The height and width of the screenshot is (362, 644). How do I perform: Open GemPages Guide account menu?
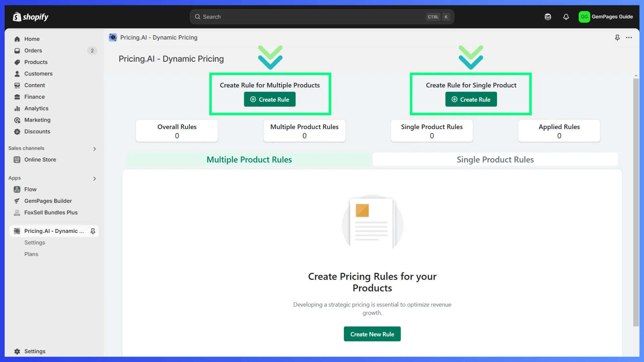point(606,17)
